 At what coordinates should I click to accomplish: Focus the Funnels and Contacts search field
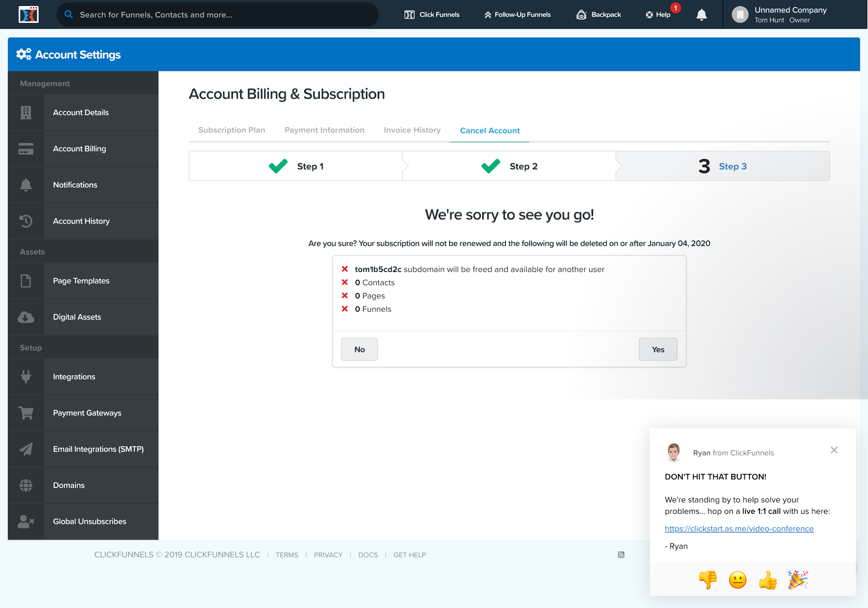pos(217,14)
